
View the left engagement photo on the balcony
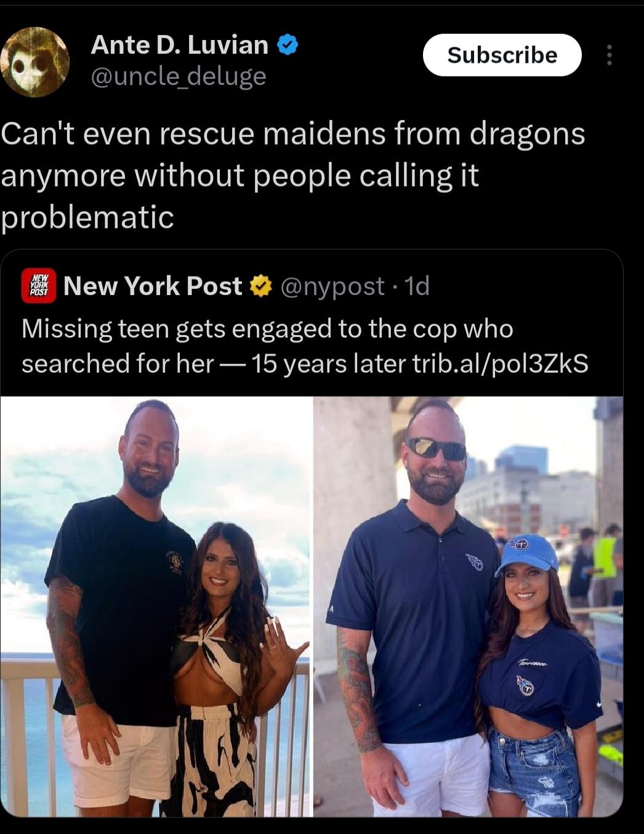click(x=156, y=607)
